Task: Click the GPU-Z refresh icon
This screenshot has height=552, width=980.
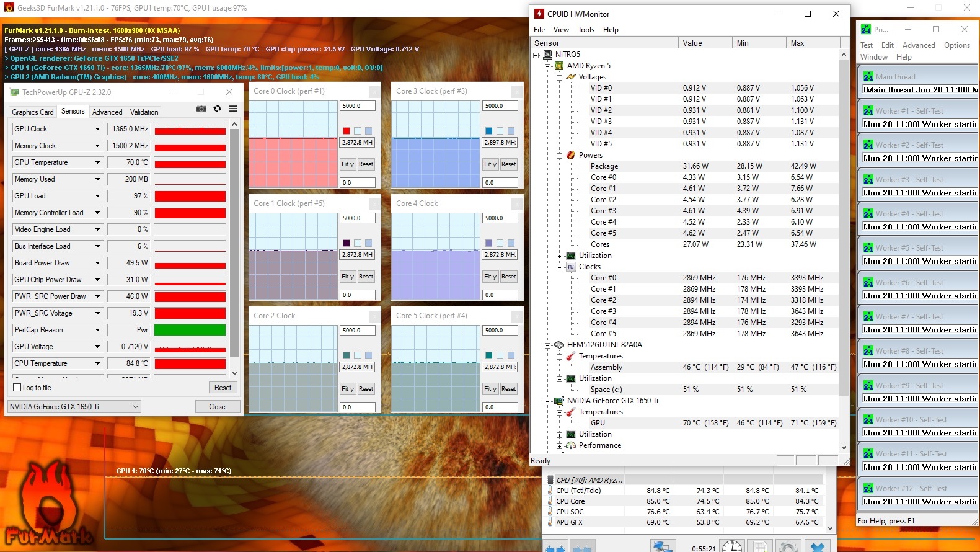Action: click(x=217, y=109)
